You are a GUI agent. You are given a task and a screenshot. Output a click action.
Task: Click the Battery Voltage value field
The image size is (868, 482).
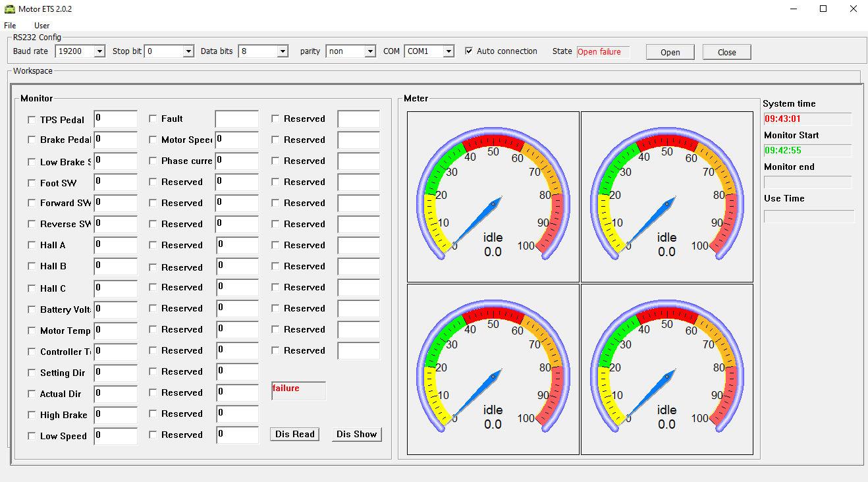click(x=116, y=309)
